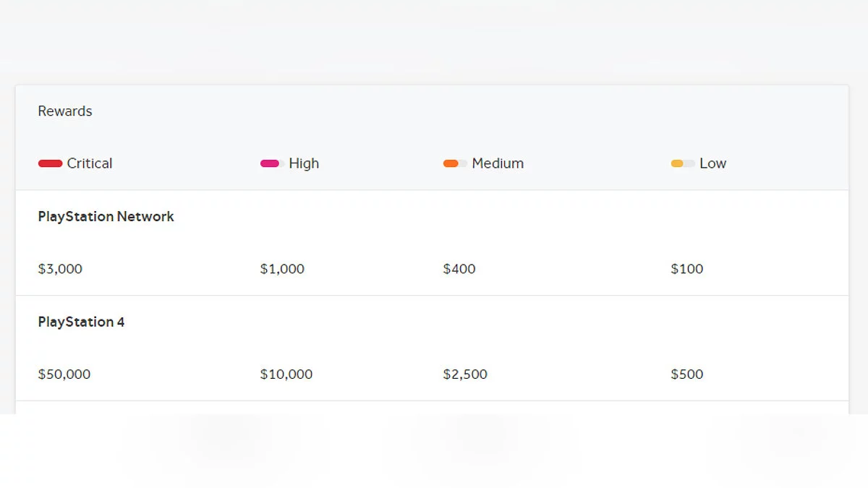Select the Medium severity label text

click(x=498, y=163)
